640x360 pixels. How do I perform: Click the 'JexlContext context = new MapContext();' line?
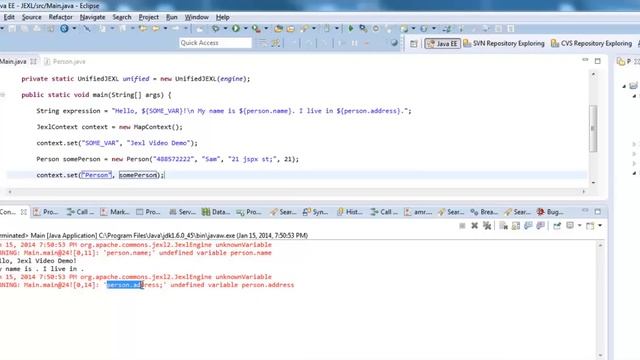click(109, 127)
